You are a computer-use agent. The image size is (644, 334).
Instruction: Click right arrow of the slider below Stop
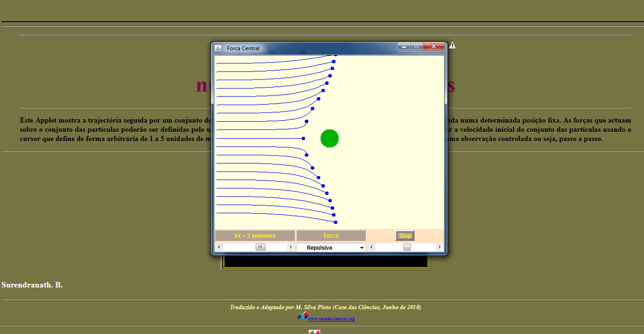click(439, 247)
